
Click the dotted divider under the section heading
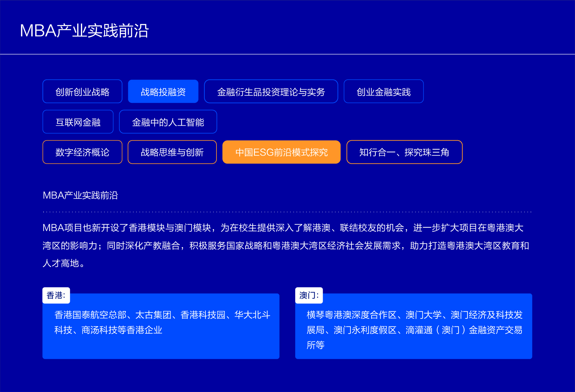(x=287, y=212)
